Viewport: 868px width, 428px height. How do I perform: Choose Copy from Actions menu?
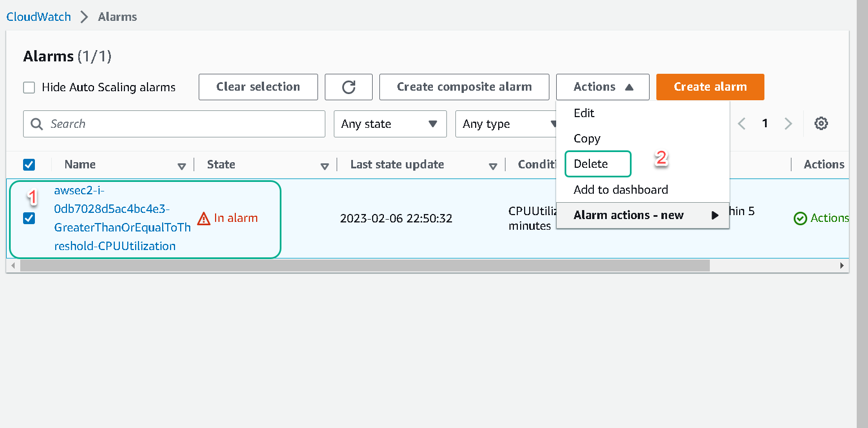coord(587,139)
